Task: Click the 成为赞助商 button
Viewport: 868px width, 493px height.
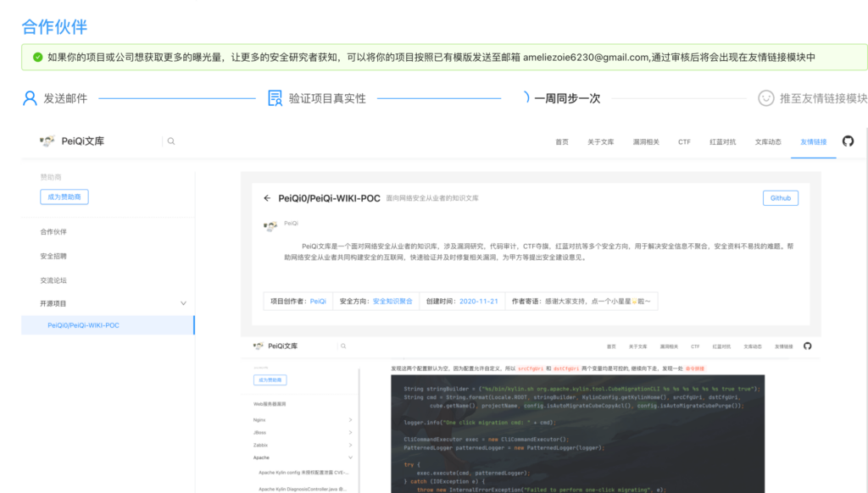Action: (x=64, y=196)
